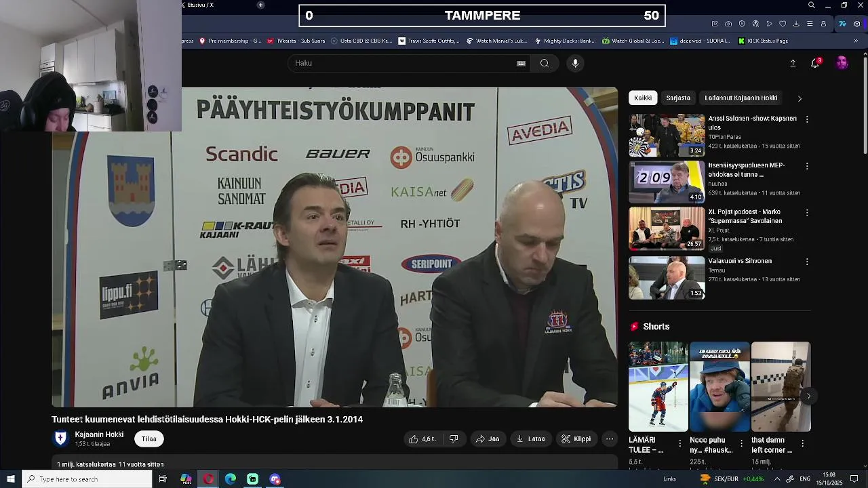Open Microsoft Edge from taskbar
This screenshot has height=488, width=868.
[231, 479]
